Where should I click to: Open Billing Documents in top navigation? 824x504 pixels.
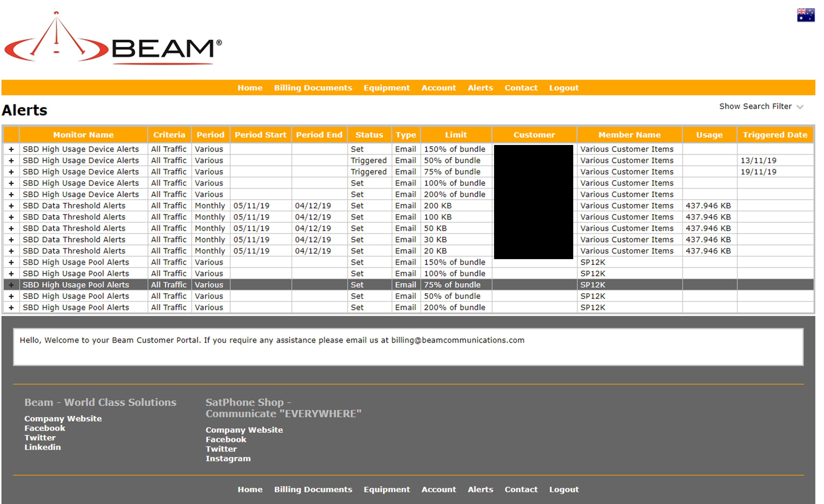(313, 88)
